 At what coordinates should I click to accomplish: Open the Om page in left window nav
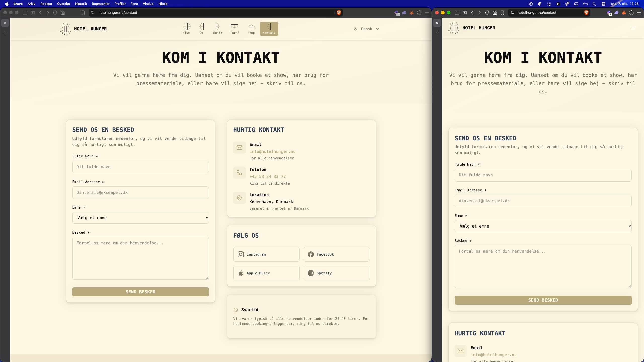[x=202, y=29]
